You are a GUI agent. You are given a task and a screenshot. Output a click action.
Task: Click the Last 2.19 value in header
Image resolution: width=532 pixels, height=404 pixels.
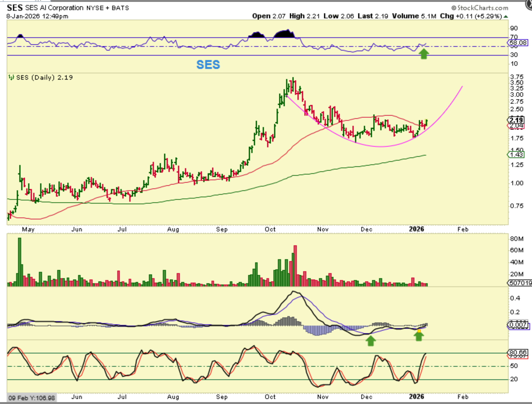point(373,16)
